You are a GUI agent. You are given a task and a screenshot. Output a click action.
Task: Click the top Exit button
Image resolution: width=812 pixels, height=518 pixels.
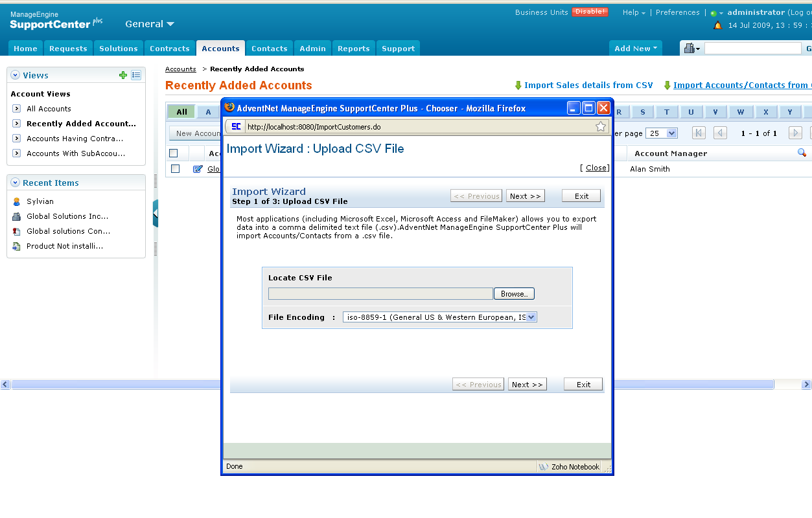click(x=581, y=196)
